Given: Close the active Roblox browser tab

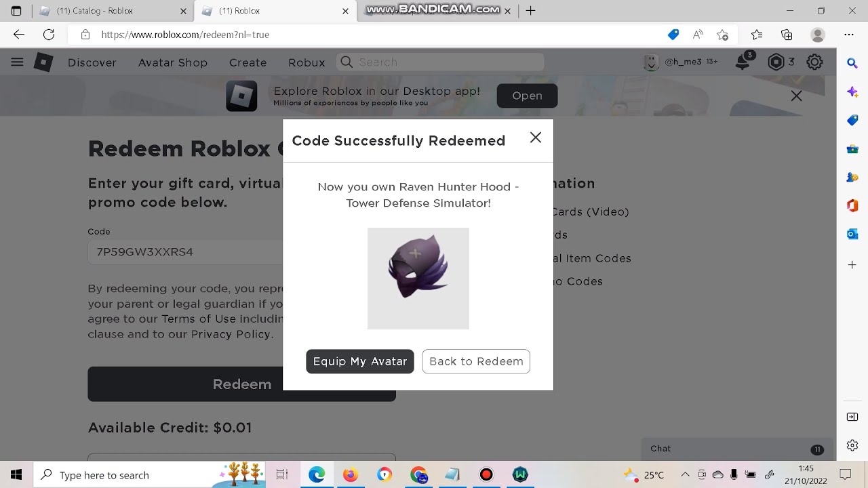Looking at the screenshot, I should [346, 11].
